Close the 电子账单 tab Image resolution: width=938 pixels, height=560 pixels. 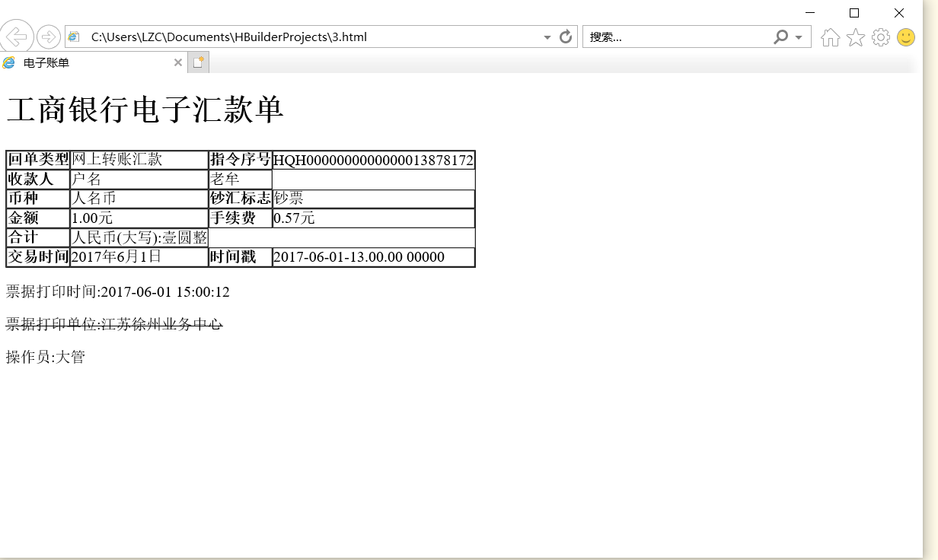pos(178,62)
